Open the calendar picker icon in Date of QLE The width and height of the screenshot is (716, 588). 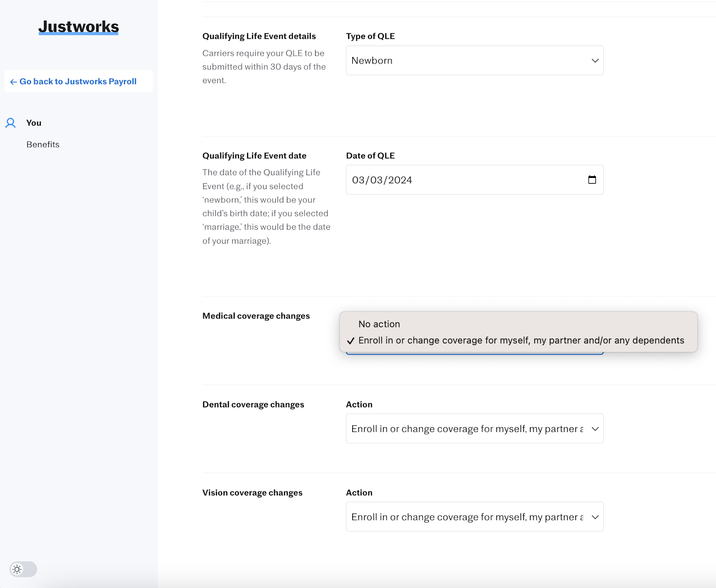592,180
